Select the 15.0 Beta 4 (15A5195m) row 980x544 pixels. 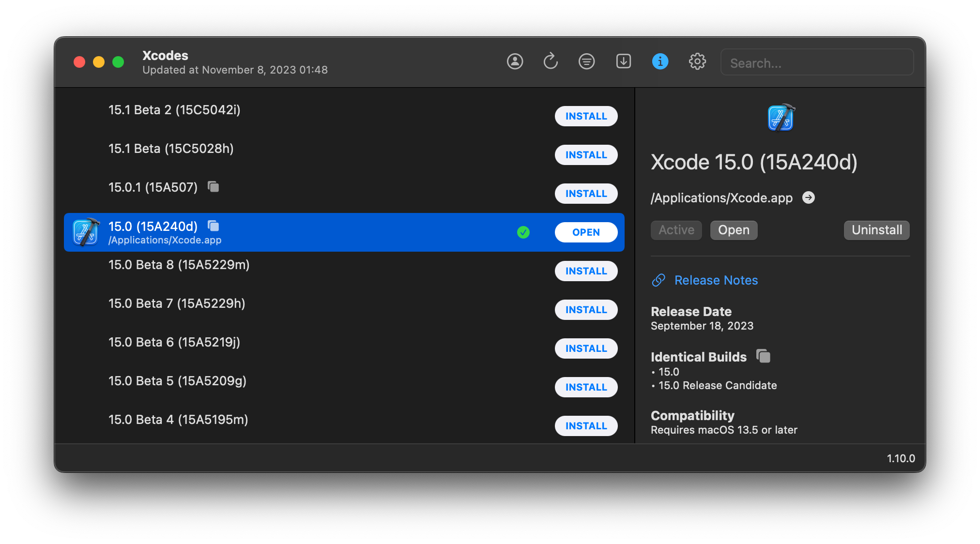click(x=344, y=426)
